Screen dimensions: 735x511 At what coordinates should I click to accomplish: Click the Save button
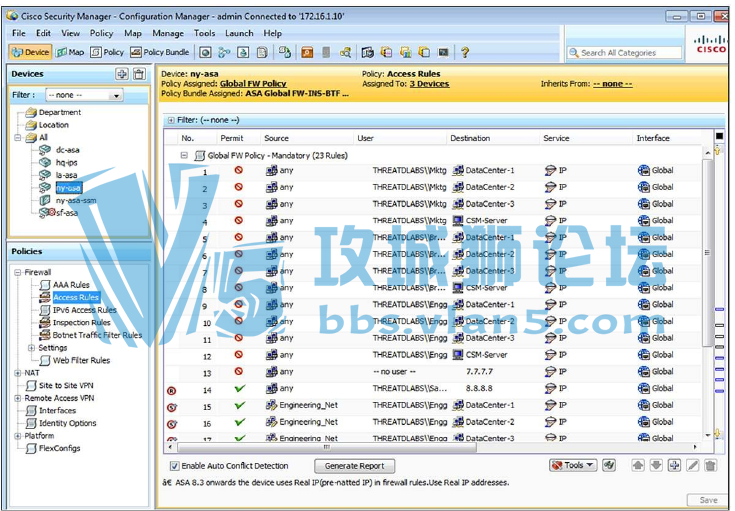pyautogui.click(x=708, y=500)
